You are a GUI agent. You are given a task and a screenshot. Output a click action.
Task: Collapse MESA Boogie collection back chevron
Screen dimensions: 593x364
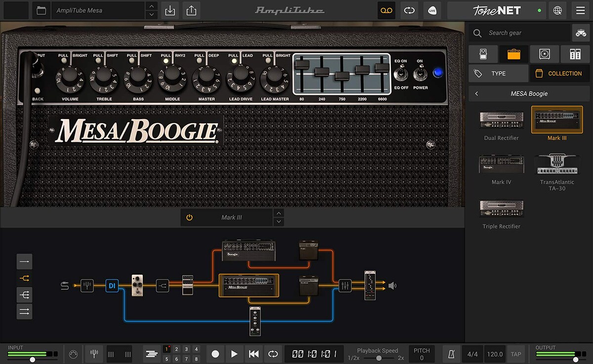click(x=476, y=93)
